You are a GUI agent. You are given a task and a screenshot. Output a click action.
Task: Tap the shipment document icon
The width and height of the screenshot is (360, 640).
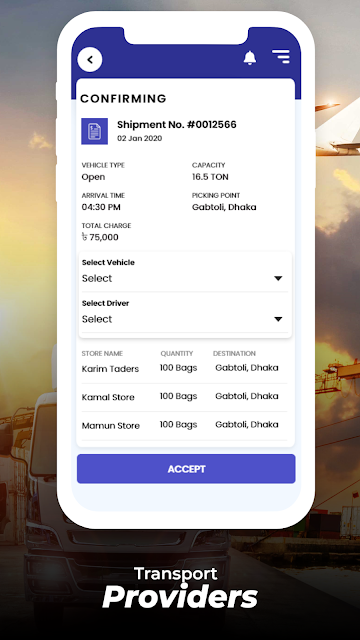point(94,131)
